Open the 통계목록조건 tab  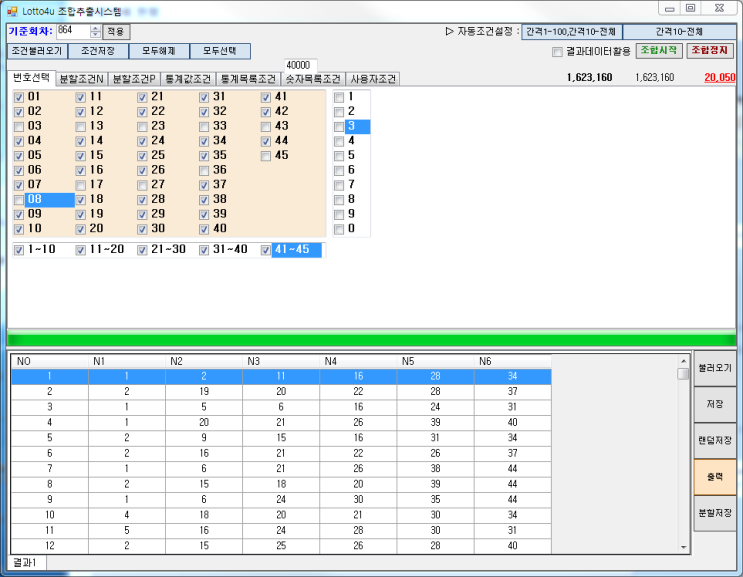(x=248, y=79)
